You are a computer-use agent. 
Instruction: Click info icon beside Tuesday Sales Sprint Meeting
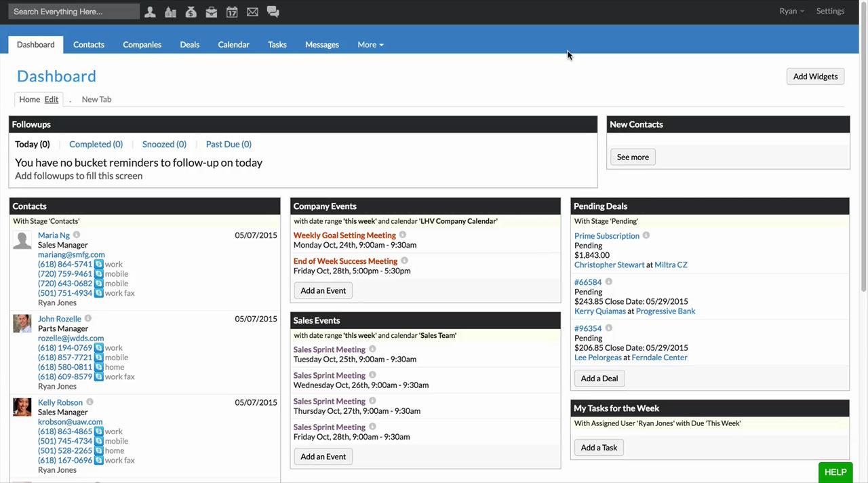(372, 349)
